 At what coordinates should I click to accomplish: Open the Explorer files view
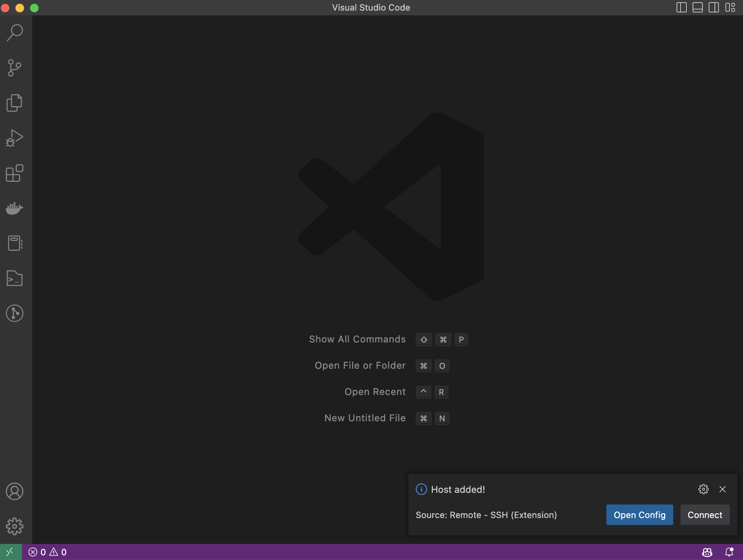click(x=15, y=103)
